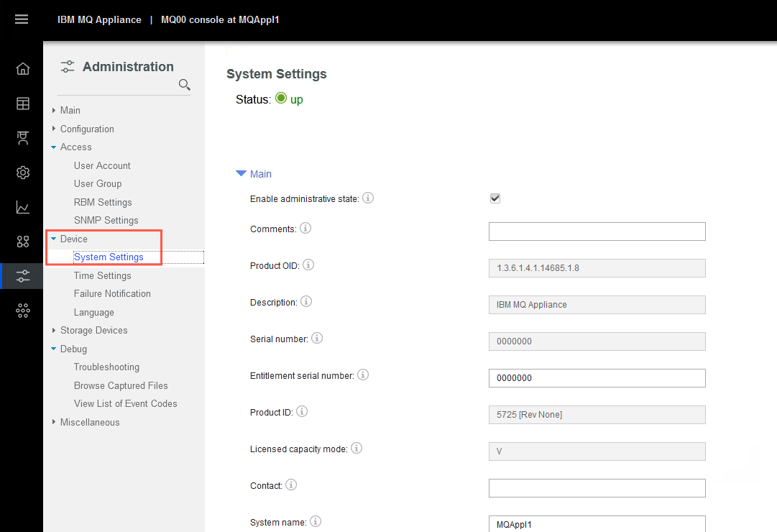Show info for Comments field
This screenshot has width=777, height=532.
[x=305, y=228]
